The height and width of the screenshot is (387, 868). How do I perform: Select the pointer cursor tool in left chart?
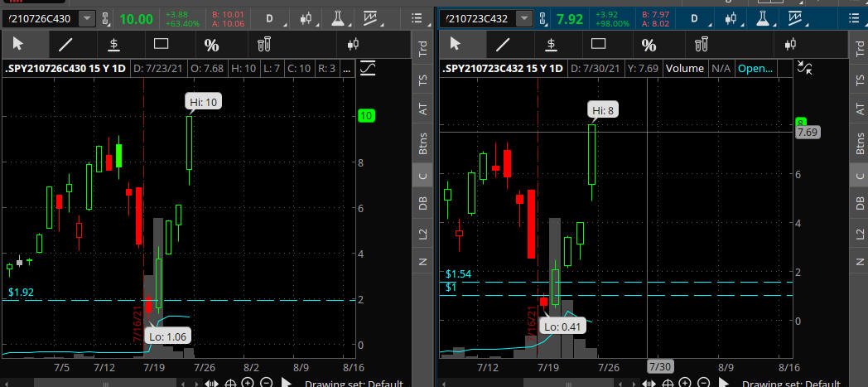tap(18, 44)
